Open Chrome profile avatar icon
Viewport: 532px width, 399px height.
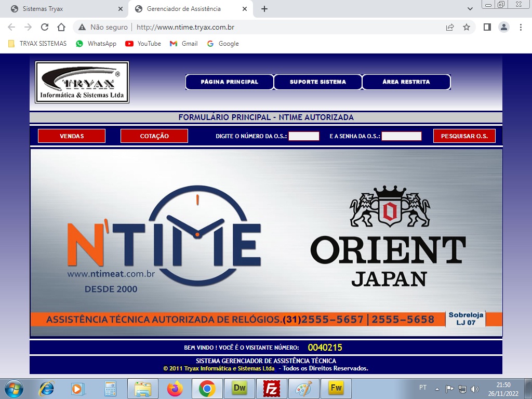[x=503, y=27]
